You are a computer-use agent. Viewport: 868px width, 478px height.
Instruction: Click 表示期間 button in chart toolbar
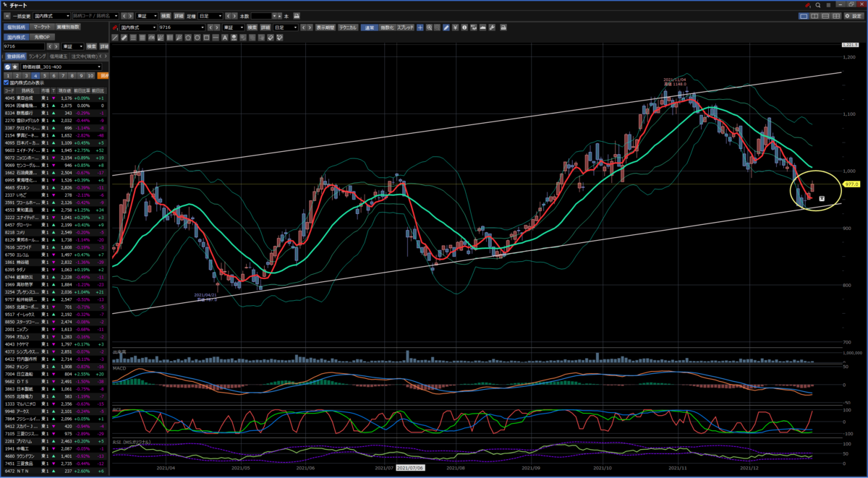tap(325, 27)
